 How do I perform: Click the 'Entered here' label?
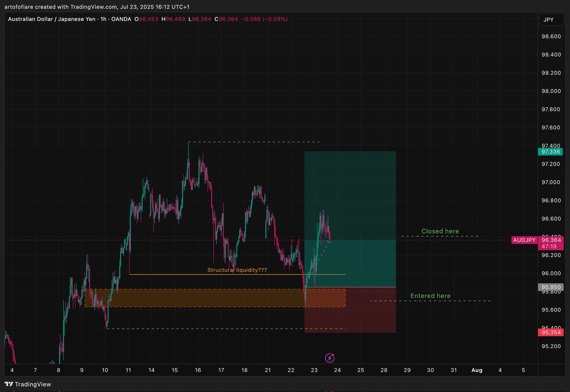(x=430, y=296)
